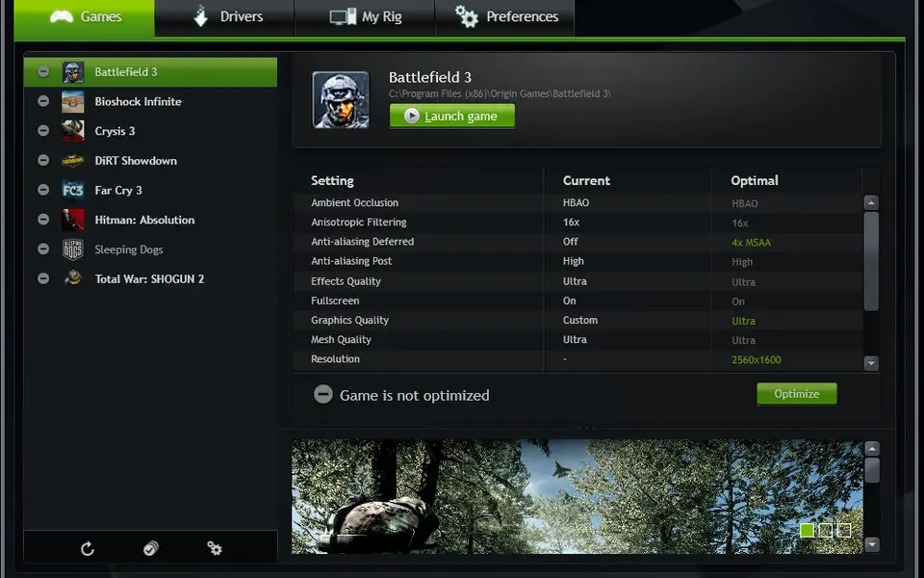Select Far Cry 3 in the games list
The width and height of the screenshot is (924, 578).
[150, 190]
